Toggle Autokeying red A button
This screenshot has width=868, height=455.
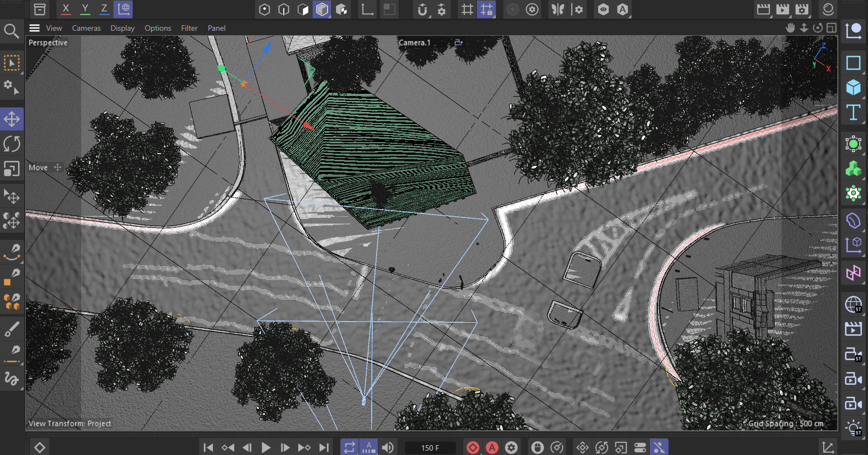point(492,447)
